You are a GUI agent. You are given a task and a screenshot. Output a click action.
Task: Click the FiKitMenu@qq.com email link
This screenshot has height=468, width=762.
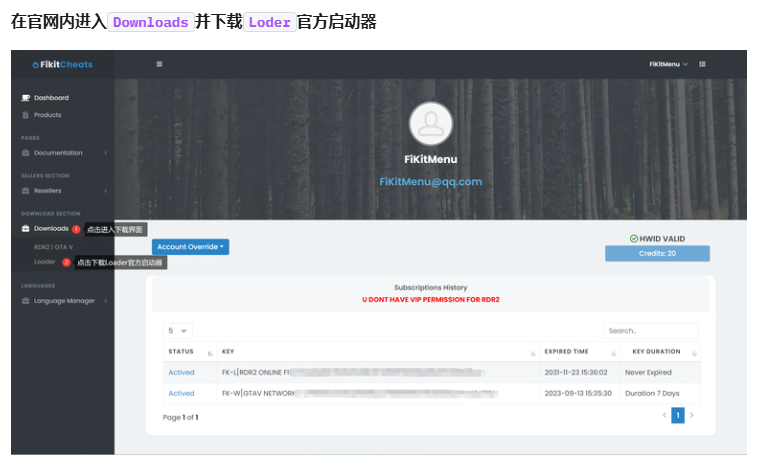430,182
